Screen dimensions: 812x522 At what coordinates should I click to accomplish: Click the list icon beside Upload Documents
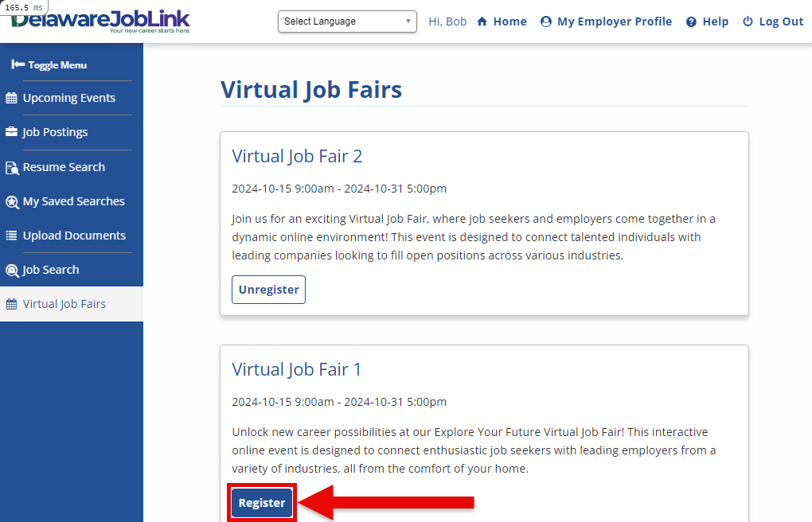(11, 236)
